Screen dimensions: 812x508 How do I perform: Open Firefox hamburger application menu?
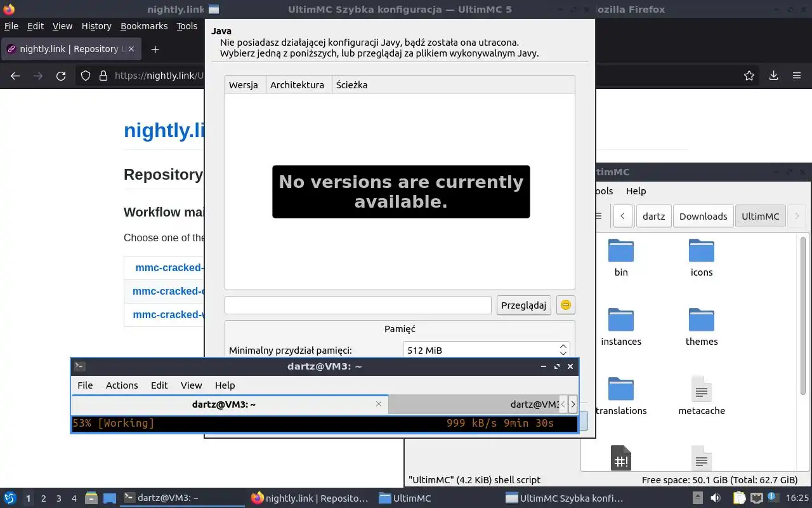pyautogui.click(x=797, y=76)
